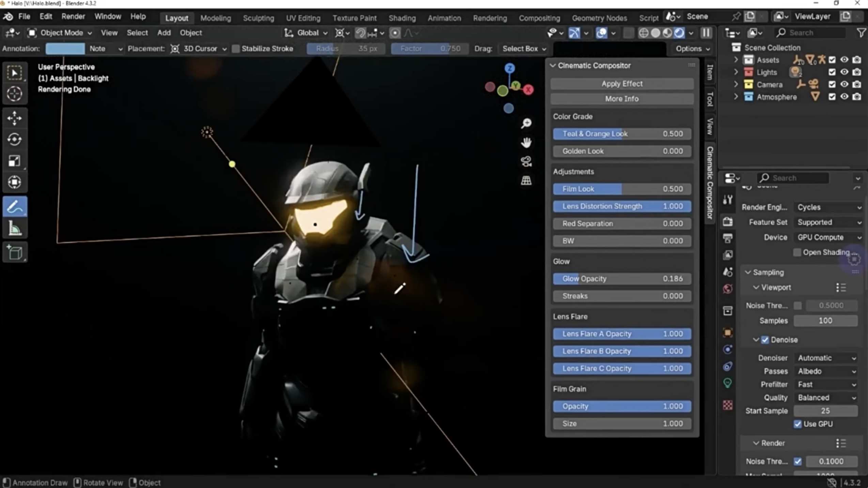Image resolution: width=868 pixels, height=488 pixels.
Task: Select the Rotate tool
Action: tap(14, 139)
